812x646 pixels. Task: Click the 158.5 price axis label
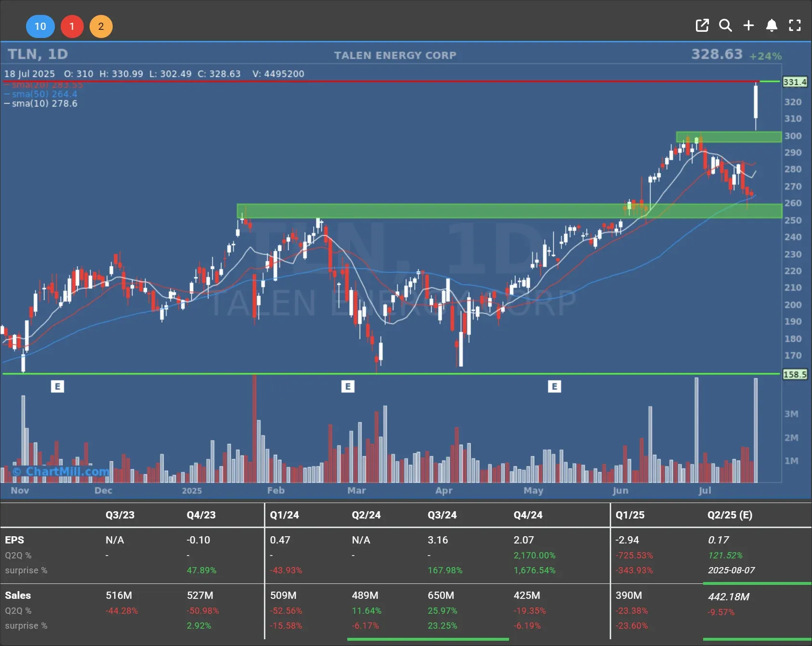pos(795,374)
